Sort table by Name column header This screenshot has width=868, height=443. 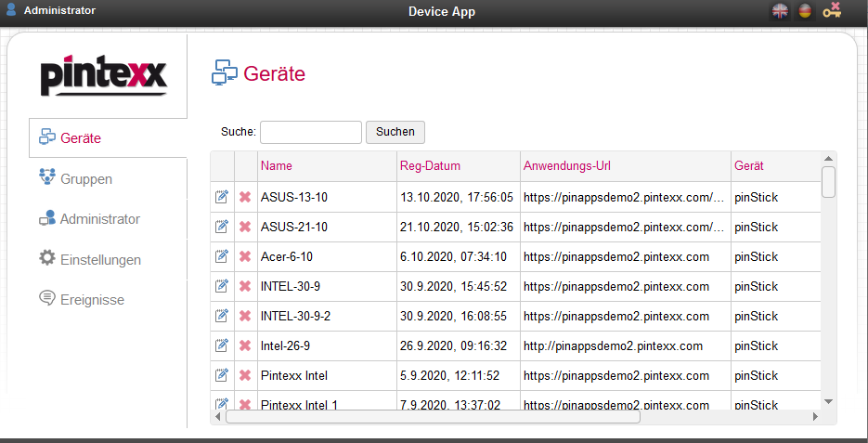pyautogui.click(x=277, y=166)
